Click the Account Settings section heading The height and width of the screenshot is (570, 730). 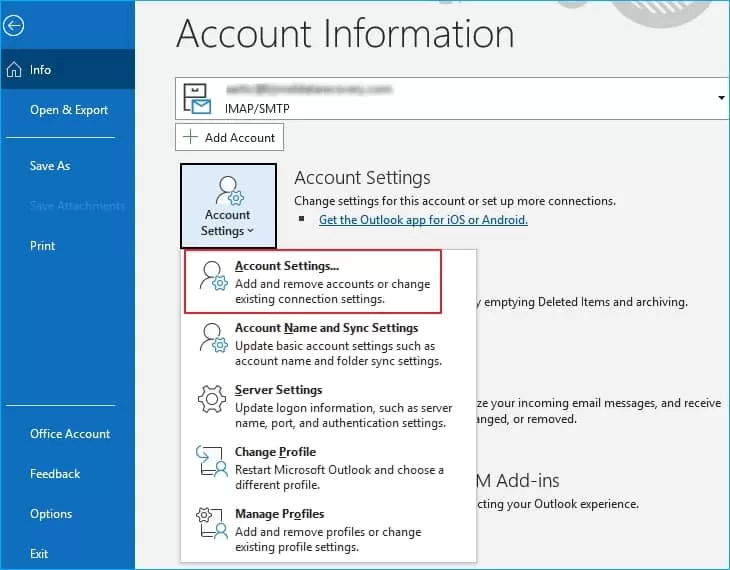pos(362,177)
